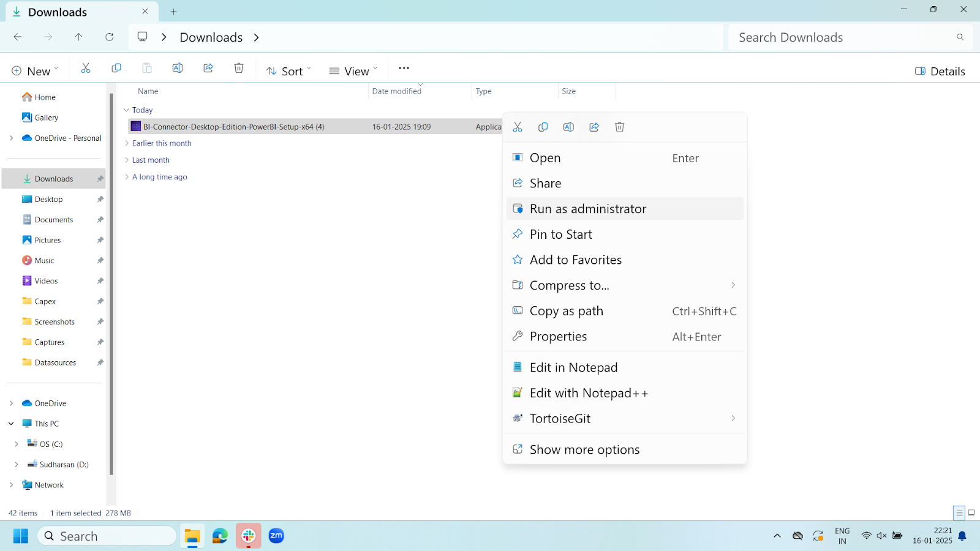Close the Downloads tab
This screenshot has height=551, width=980.
coord(145,12)
